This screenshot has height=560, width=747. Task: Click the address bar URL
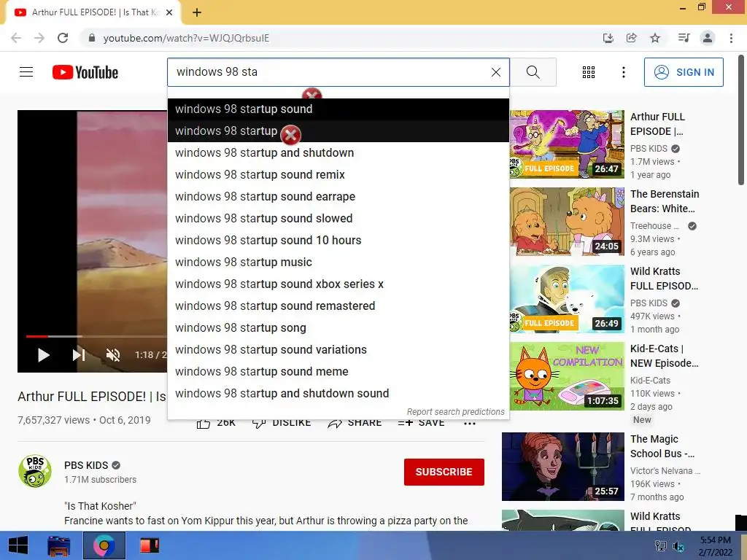186,38
